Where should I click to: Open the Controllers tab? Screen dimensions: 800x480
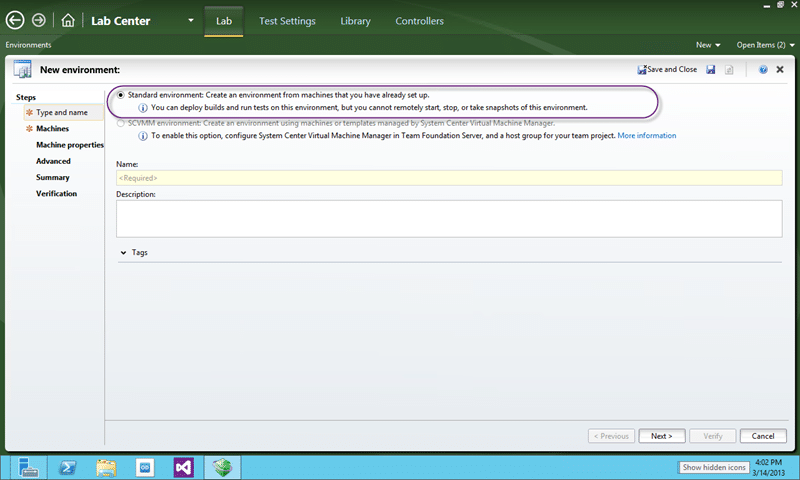pos(419,21)
